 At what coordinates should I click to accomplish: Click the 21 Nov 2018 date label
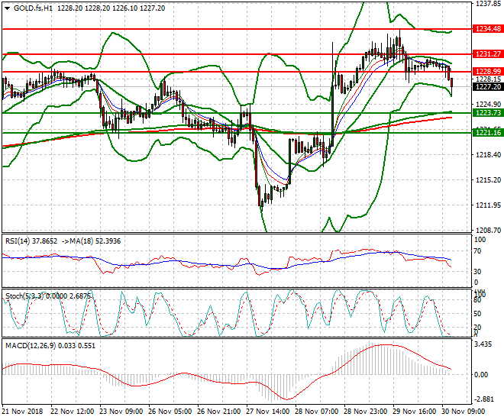(22, 412)
